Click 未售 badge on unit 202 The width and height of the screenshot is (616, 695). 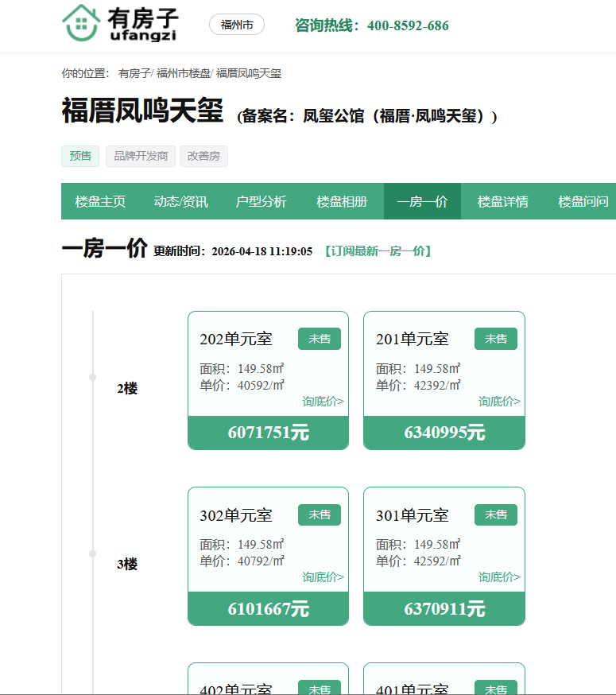coord(320,339)
